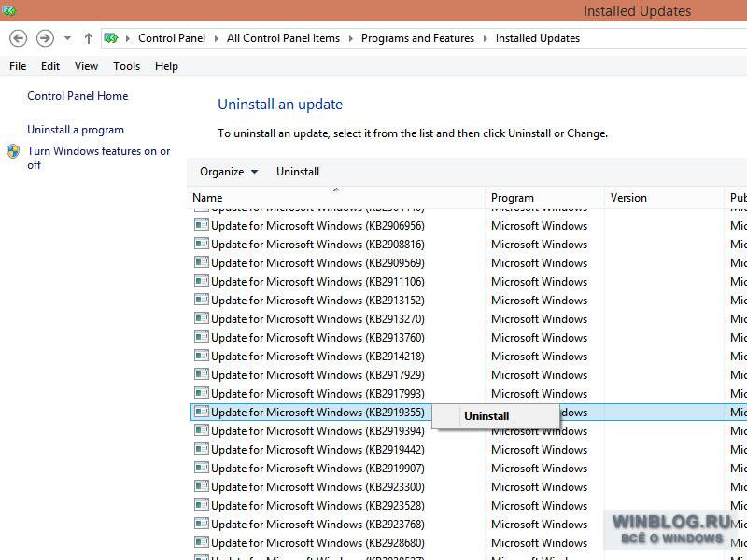Open the View menu

pos(86,66)
